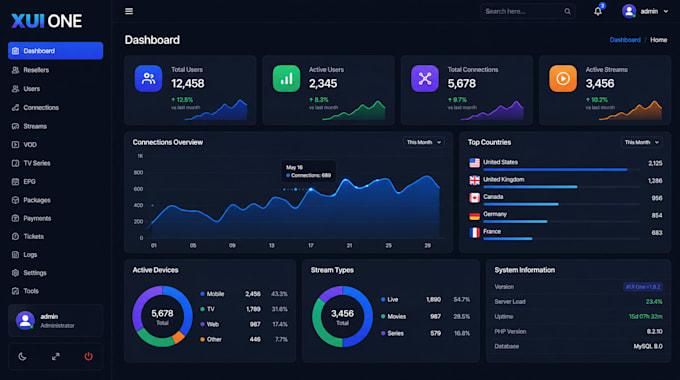Screen dimensions: 680x380
Task: Click the hamburger menu icon
Action: coord(129,11)
